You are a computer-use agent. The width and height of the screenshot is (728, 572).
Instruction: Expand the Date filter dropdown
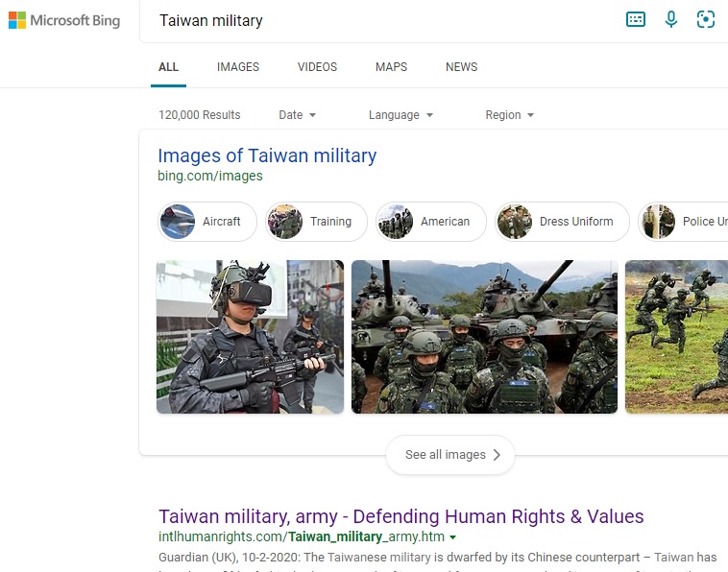pos(297,114)
